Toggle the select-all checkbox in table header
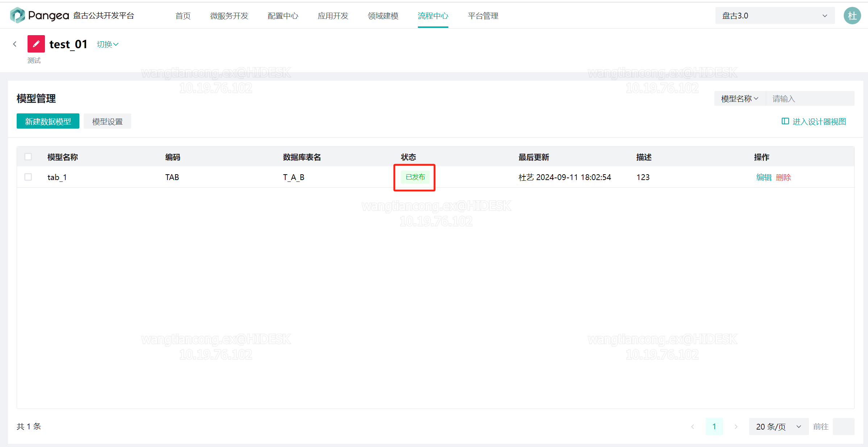 (28, 157)
